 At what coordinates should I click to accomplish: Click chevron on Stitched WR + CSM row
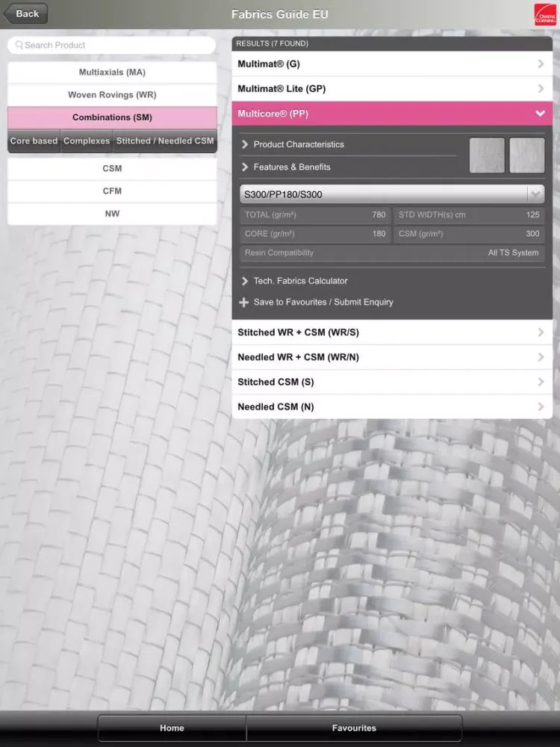[x=541, y=332]
